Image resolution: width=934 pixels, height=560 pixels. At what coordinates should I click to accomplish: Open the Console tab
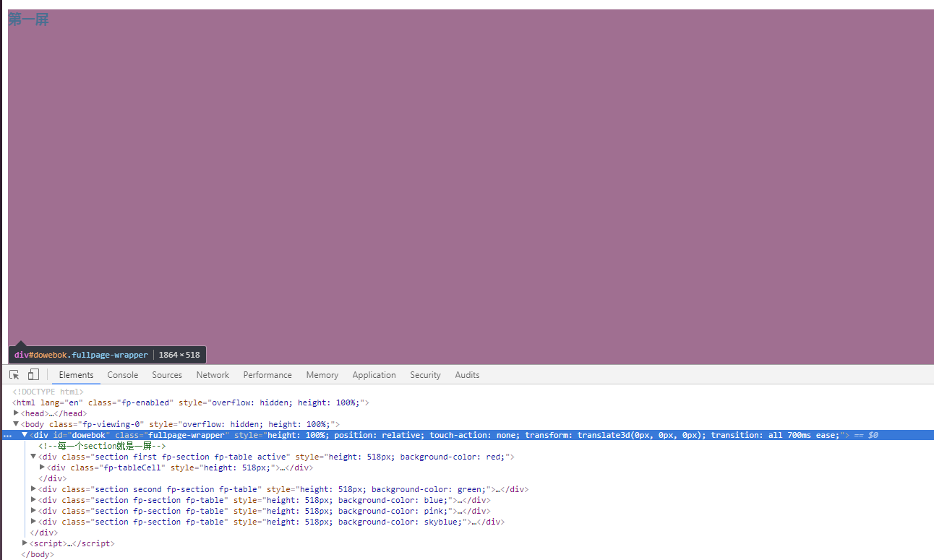coord(123,375)
